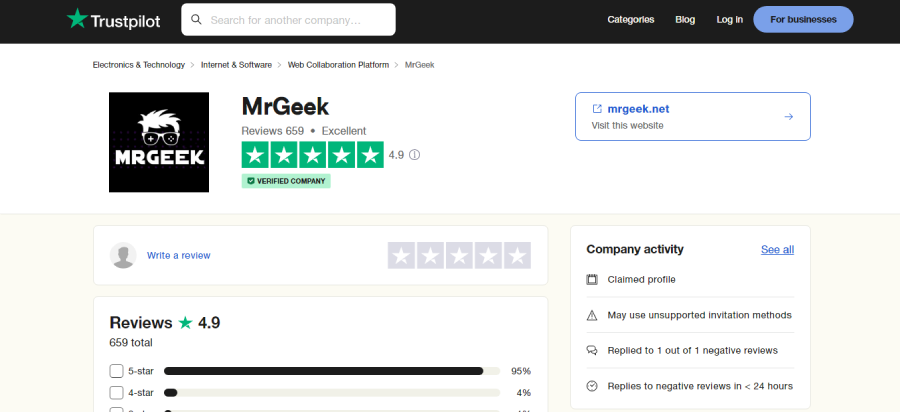900x412 pixels.
Task: Click the Claimed profile text
Action: [642, 279]
